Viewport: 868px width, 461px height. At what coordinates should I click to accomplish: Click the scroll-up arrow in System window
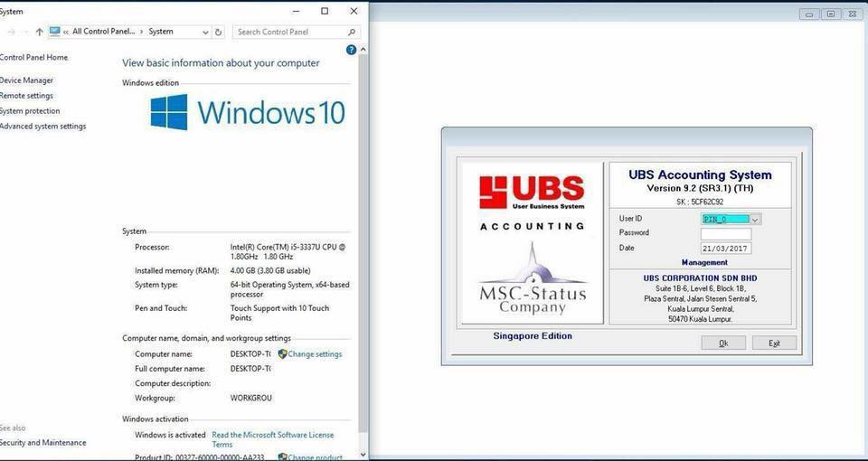(x=363, y=49)
